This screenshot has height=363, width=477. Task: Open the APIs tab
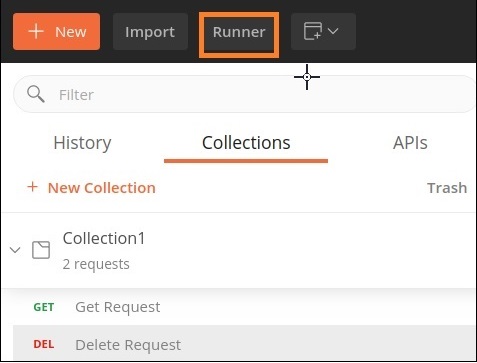[410, 143]
